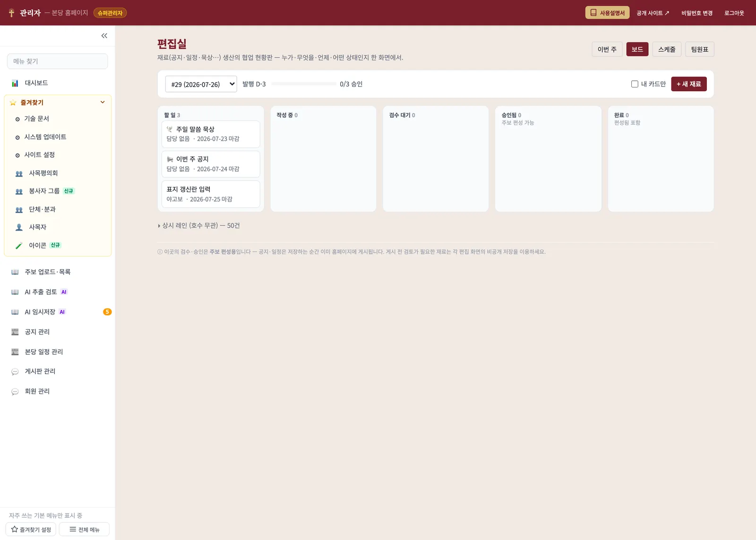Enable the 내 카드만 checkbox
This screenshot has height=540, width=756.
635,84
